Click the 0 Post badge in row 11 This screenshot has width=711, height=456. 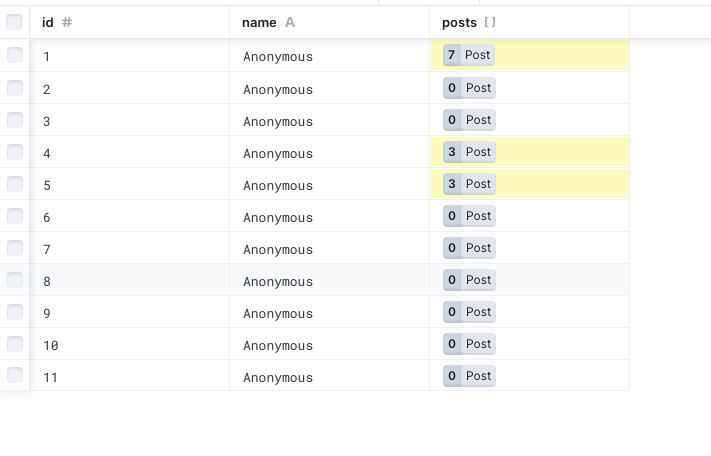pyautogui.click(x=469, y=376)
